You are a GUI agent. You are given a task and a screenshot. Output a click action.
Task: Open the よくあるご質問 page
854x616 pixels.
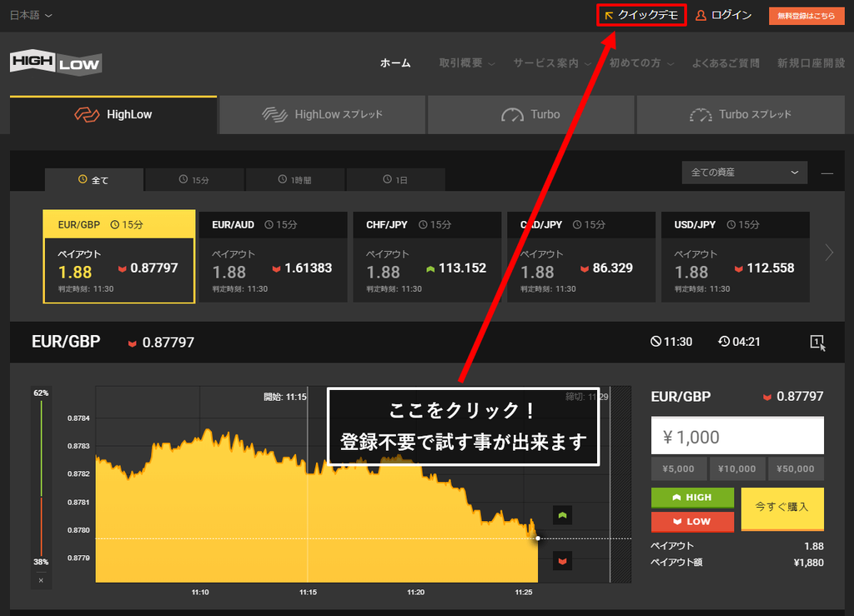click(726, 63)
